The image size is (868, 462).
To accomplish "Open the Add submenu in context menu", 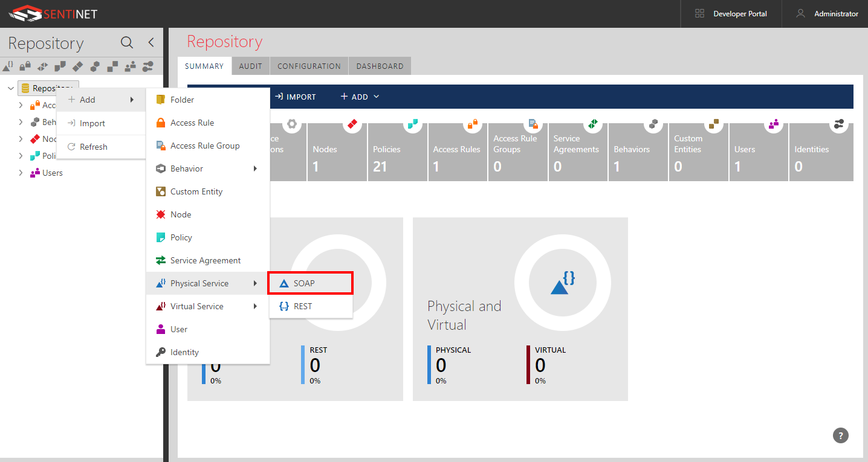I will pyautogui.click(x=101, y=100).
